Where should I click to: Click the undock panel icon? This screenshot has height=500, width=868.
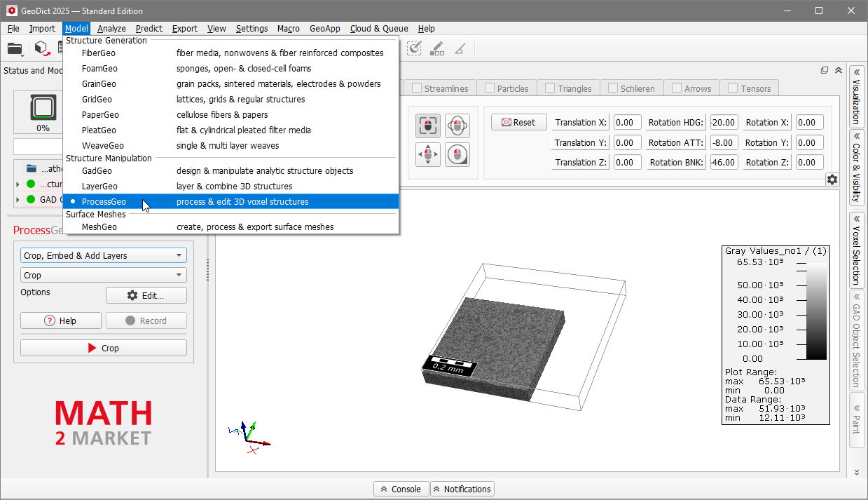[825, 70]
